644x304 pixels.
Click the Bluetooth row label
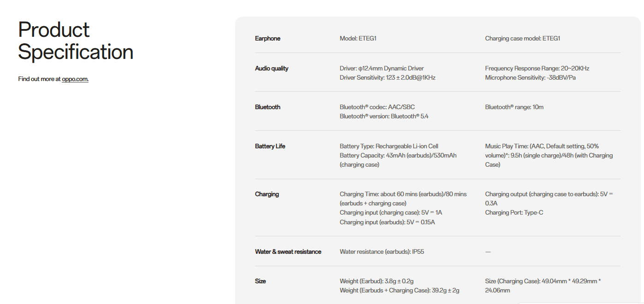267,107
